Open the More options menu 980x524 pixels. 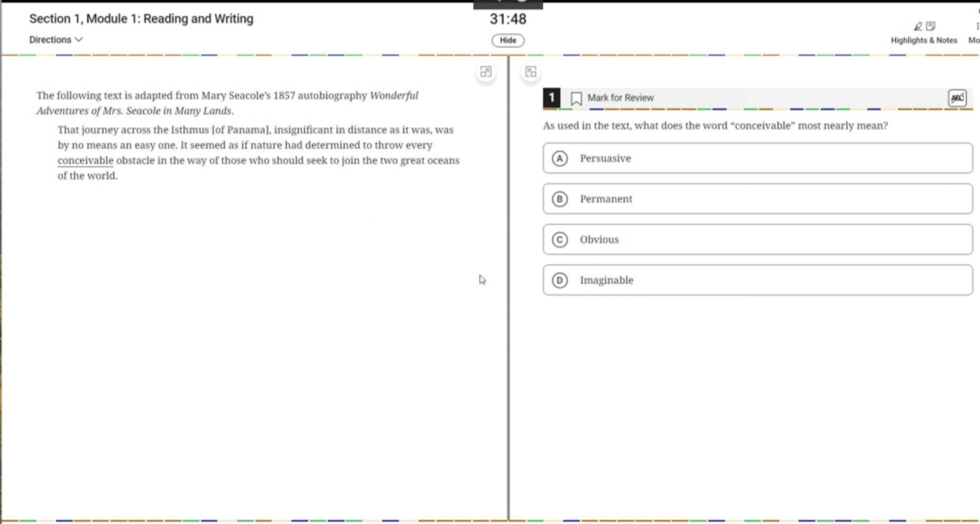(x=973, y=33)
